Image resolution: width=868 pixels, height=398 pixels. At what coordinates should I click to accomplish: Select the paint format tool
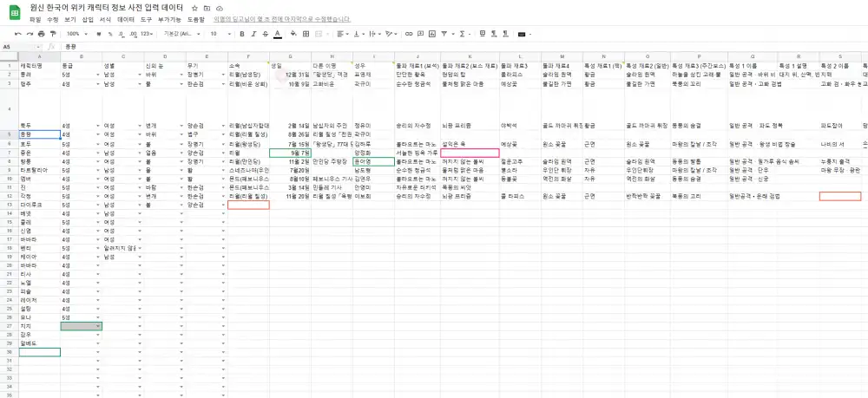click(53, 34)
